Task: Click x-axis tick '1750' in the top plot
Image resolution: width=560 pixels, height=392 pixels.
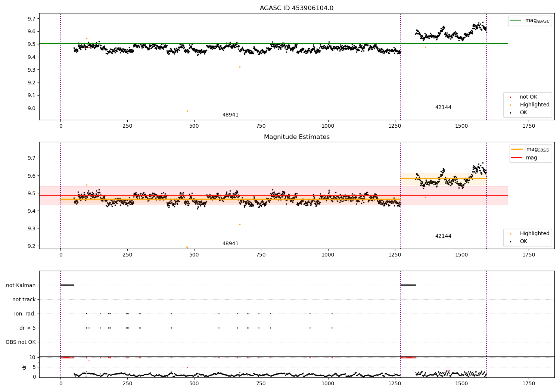Action: coord(529,126)
